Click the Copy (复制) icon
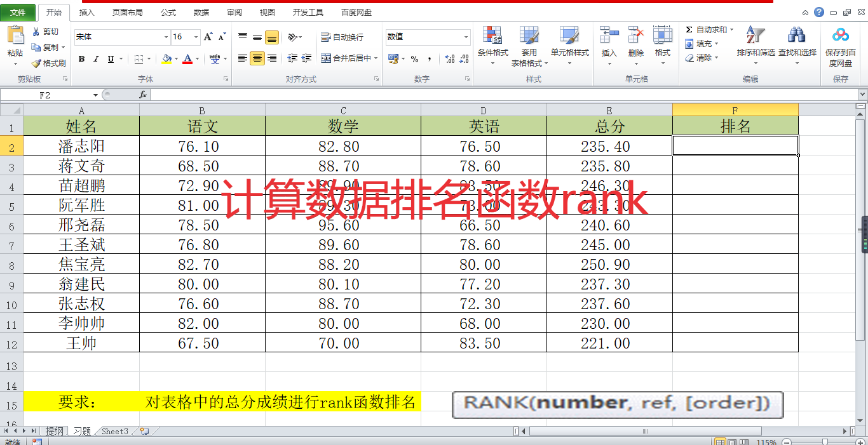This screenshot has height=445, width=868. coord(36,48)
